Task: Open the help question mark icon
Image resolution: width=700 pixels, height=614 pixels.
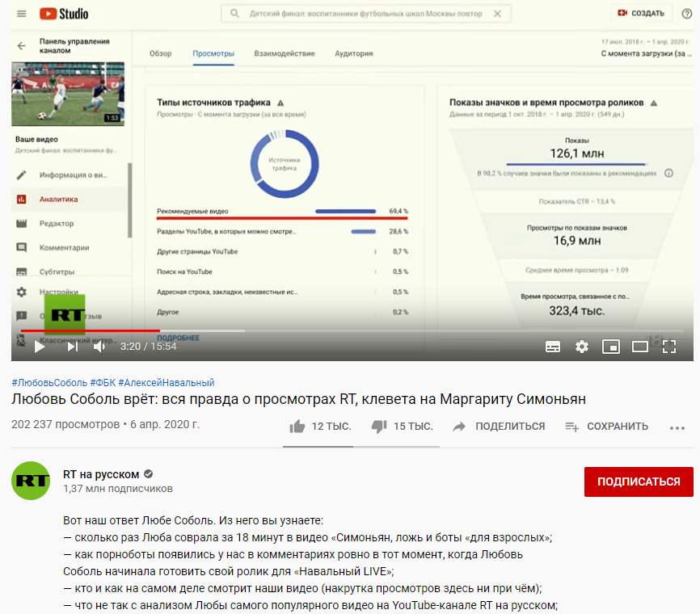Action: [686, 14]
